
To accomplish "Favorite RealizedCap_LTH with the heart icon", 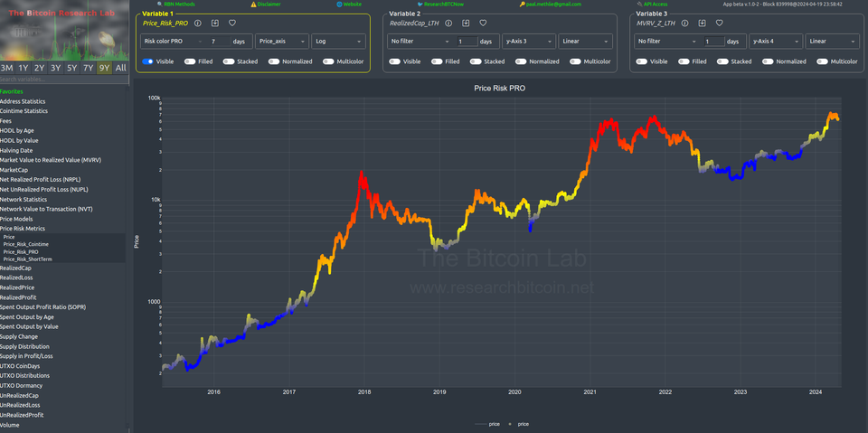I will point(483,24).
